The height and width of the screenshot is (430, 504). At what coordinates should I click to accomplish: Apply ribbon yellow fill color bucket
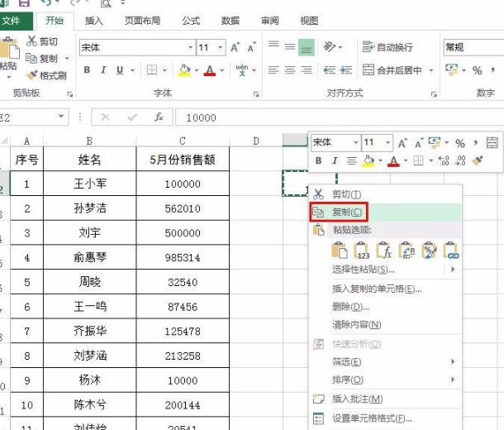point(184,69)
